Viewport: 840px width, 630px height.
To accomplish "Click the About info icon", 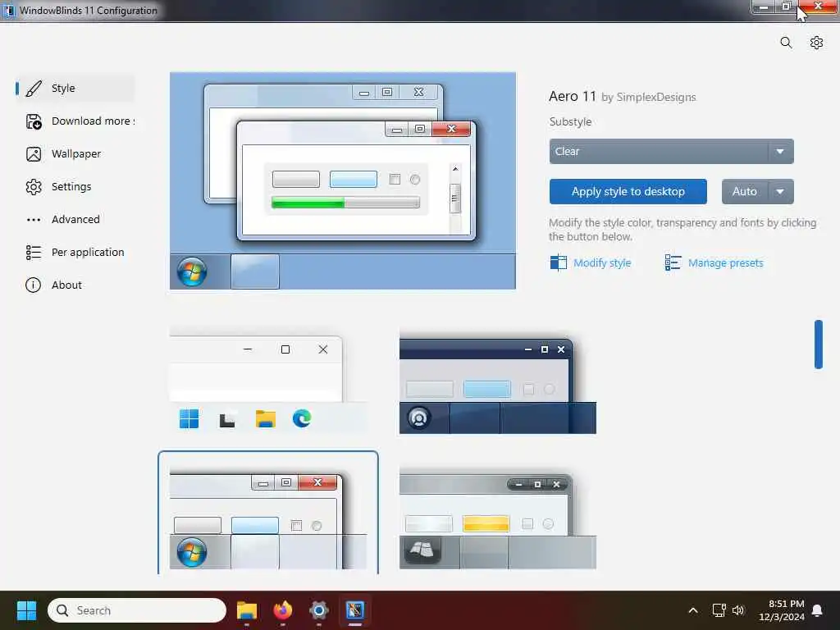I will pos(33,285).
